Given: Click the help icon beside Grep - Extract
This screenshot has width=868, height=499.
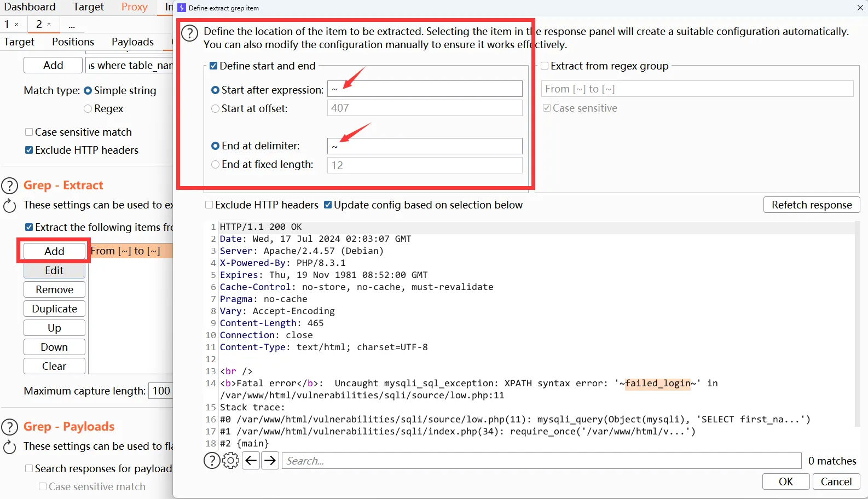Looking at the screenshot, I should pyautogui.click(x=10, y=185).
